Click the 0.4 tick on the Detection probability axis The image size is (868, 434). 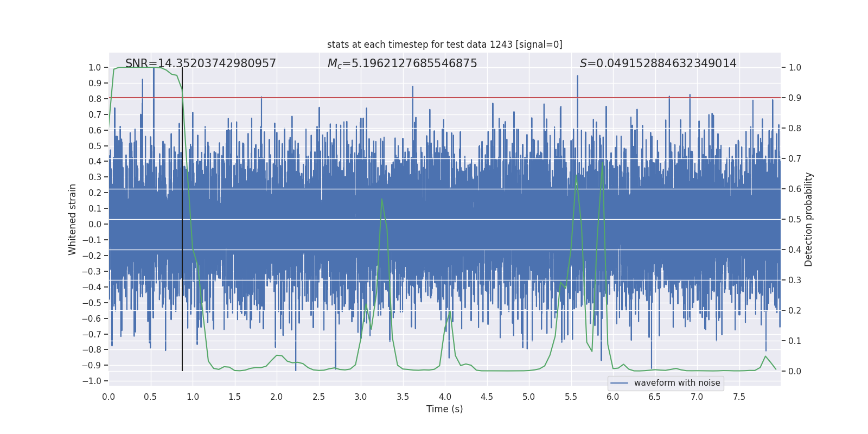(x=795, y=250)
